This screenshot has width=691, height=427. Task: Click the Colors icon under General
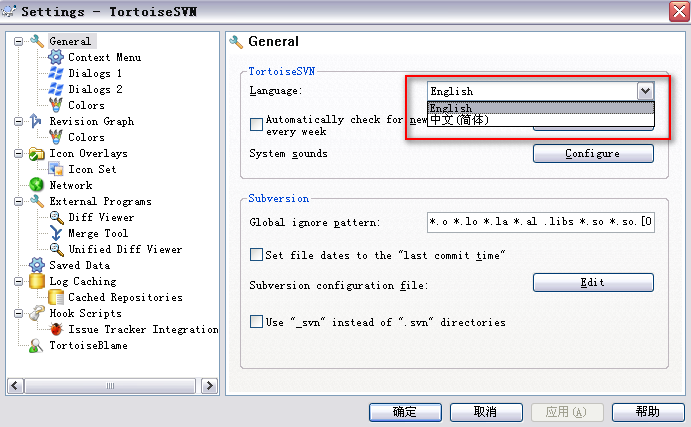56,105
